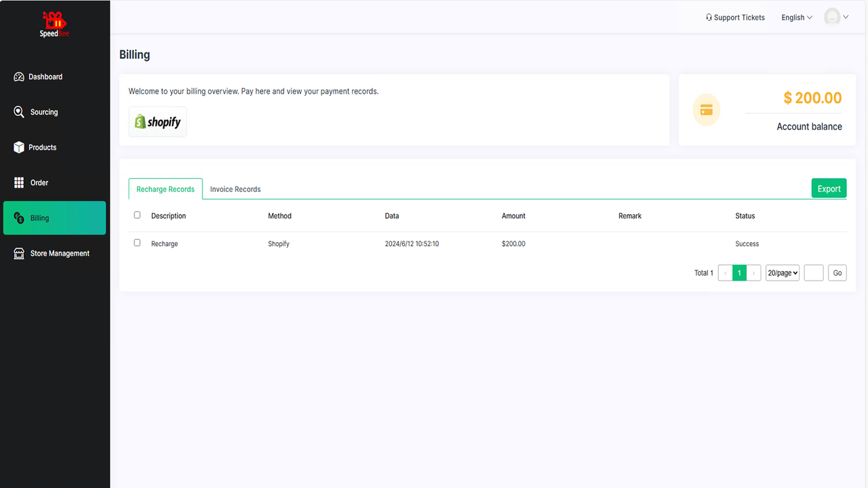Expand the account menu chevron by the avatar

pyautogui.click(x=846, y=17)
